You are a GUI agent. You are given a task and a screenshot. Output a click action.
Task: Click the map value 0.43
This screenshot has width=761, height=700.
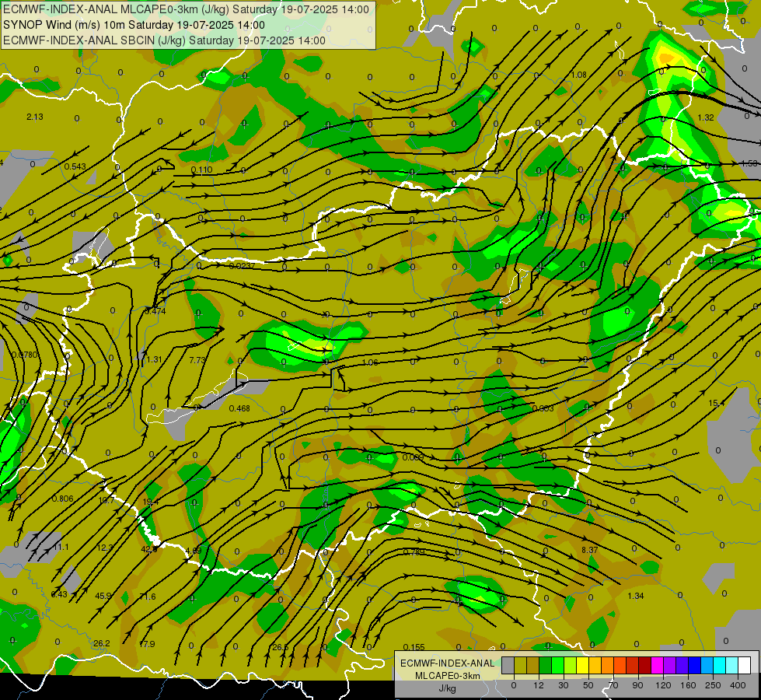pos(59,594)
